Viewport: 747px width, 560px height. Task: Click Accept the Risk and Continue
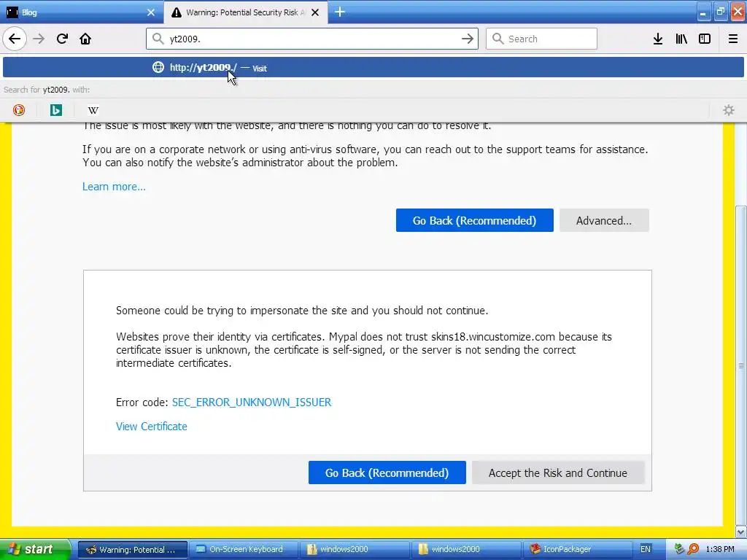pyautogui.click(x=558, y=472)
